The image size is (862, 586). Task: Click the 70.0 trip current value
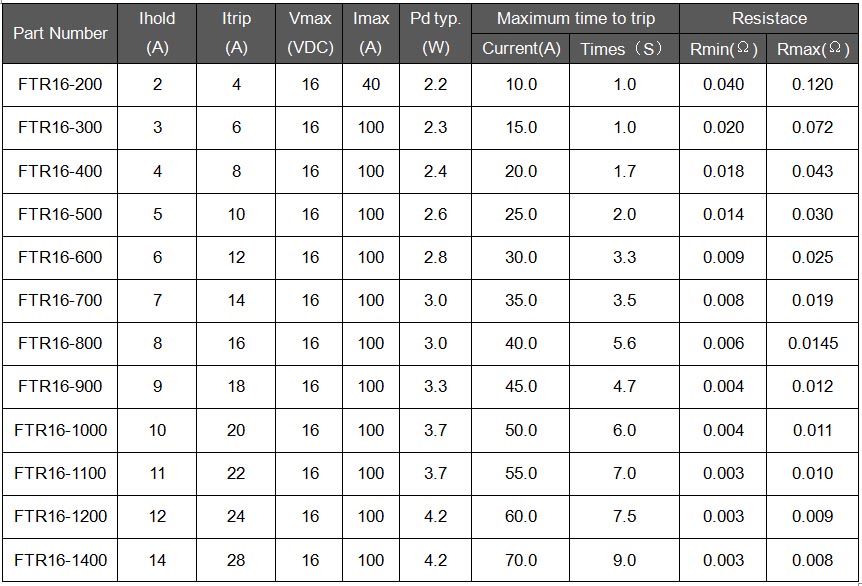(x=521, y=560)
